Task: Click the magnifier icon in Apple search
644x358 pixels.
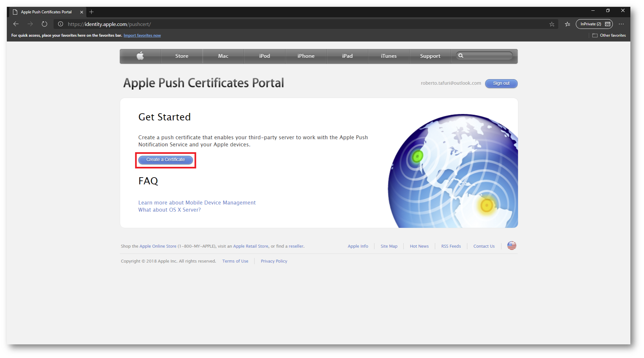Action: click(x=461, y=56)
